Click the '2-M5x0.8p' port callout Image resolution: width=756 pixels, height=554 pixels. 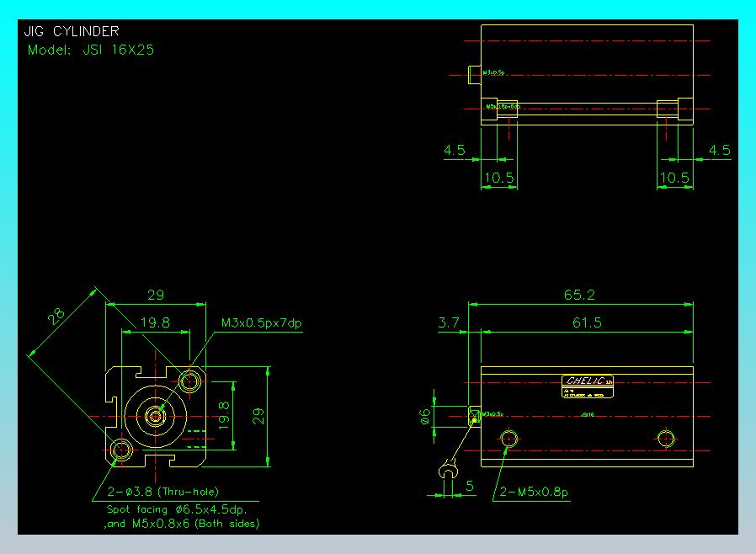click(x=533, y=492)
